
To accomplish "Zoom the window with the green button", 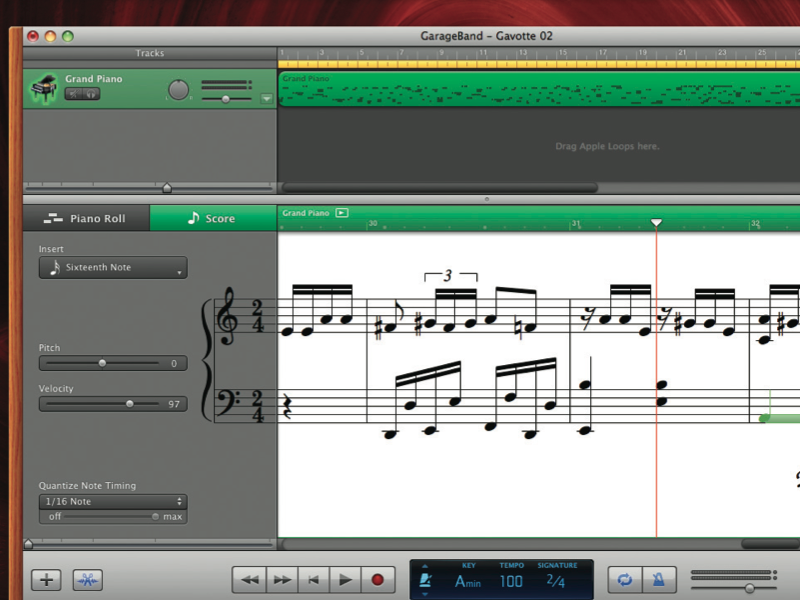I will 67,36.
